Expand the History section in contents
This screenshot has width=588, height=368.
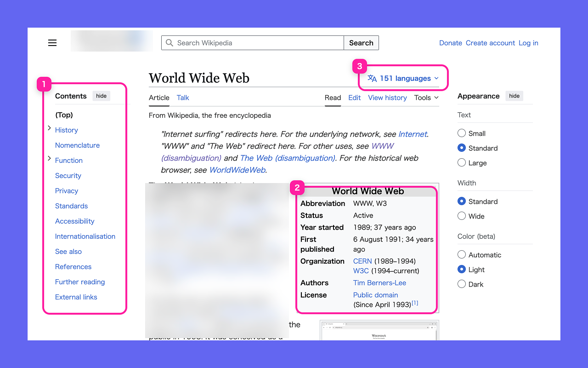pos(49,128)
